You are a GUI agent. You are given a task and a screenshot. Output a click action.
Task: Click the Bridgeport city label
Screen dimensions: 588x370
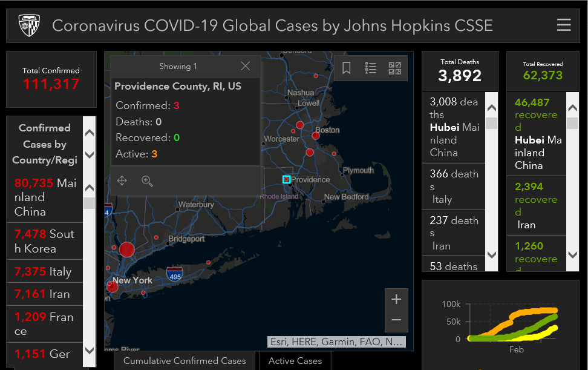[x=186, y=239]
